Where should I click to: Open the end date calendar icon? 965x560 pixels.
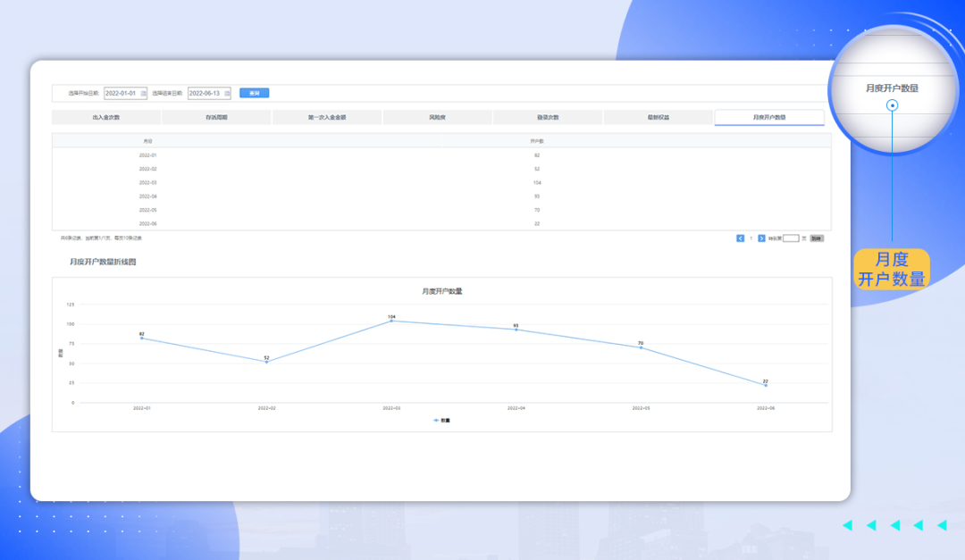point(227,93)
